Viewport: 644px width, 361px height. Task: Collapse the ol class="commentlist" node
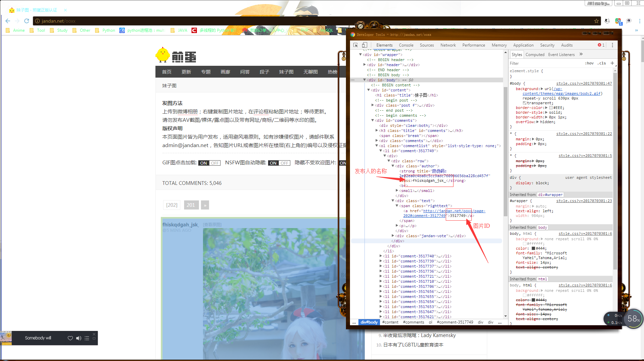tap(377, 146)
